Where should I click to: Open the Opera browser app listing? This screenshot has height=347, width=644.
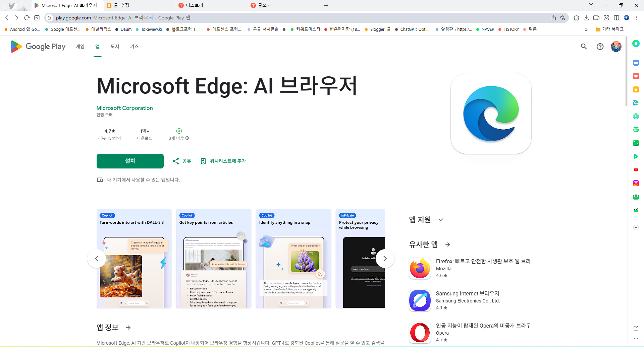pos(470,333)
